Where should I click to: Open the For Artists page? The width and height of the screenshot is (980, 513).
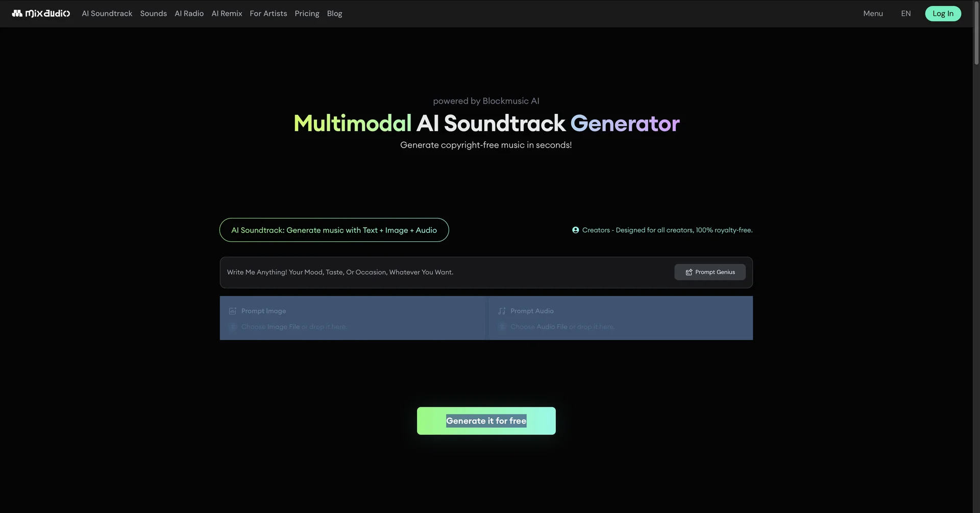[x=268, y=13]
